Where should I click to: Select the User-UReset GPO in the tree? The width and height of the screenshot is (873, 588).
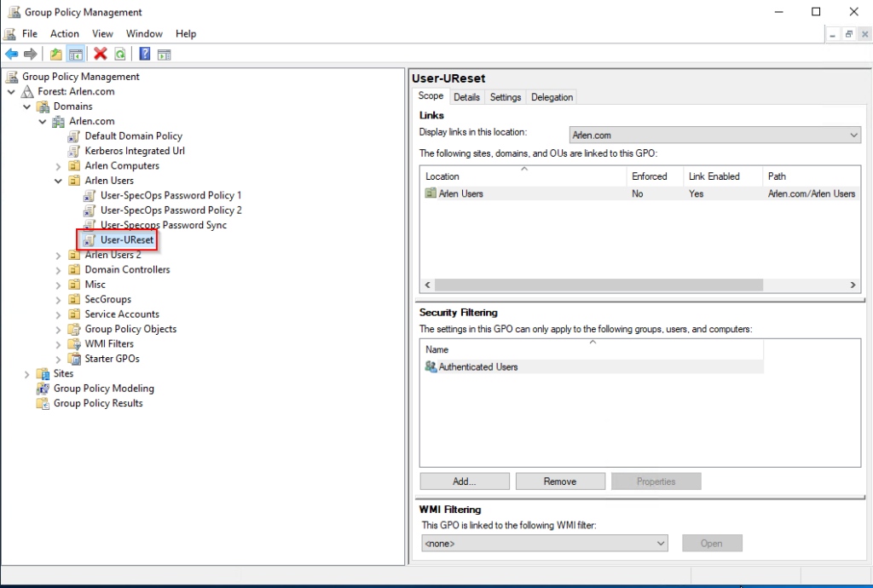pyautogui.click(x=127, y=240)
